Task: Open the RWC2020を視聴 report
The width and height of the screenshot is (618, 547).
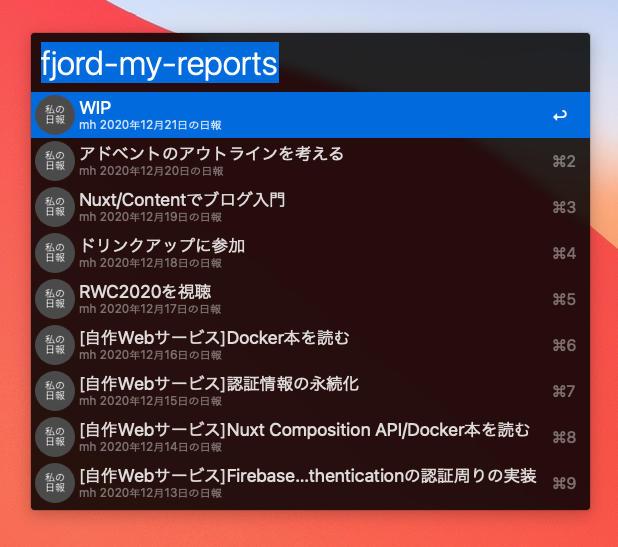Action: 310,299
